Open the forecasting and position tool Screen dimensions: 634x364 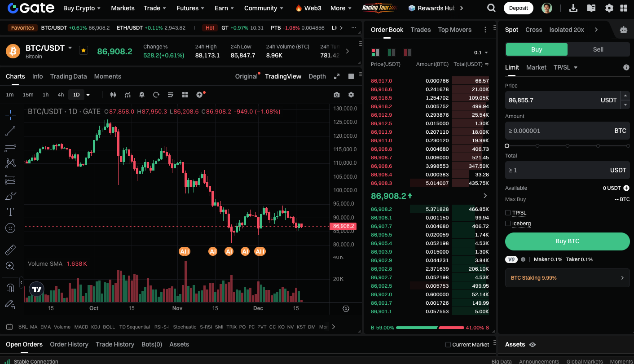(10, 180)
